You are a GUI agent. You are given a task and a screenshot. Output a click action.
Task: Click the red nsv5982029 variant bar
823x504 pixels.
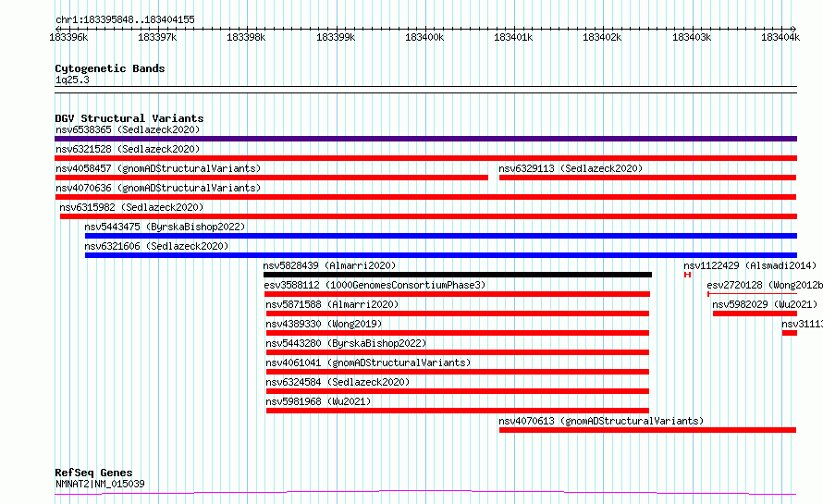755,313
